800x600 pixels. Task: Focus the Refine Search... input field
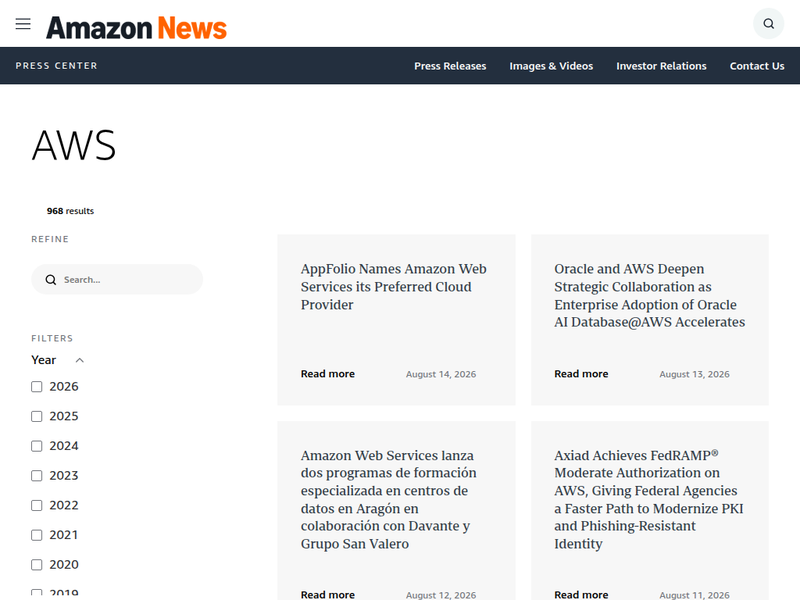click(x=117, y=280)
